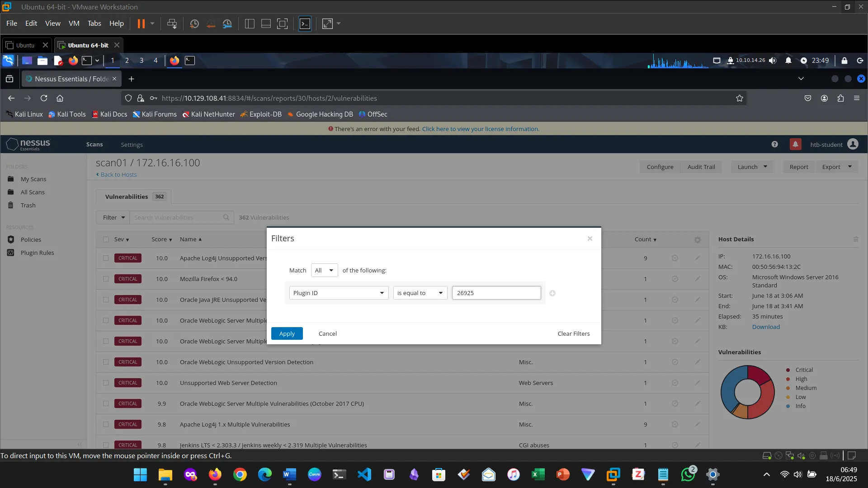Click the Clear Filters link

(x=573, y=333)
